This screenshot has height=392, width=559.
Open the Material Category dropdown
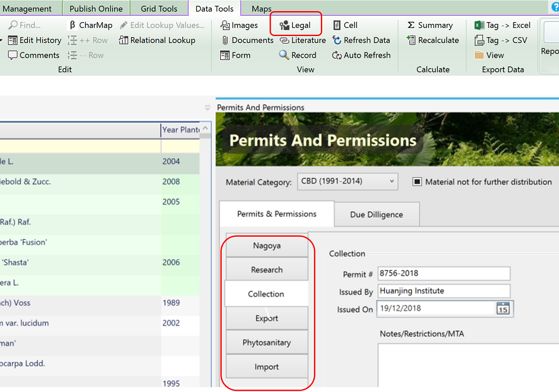(x=348, y=181)
